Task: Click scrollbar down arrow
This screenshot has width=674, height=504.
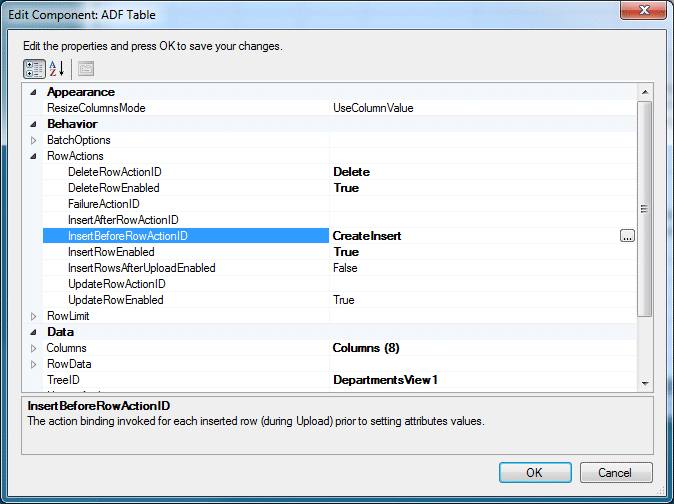Action: (645, 383)
